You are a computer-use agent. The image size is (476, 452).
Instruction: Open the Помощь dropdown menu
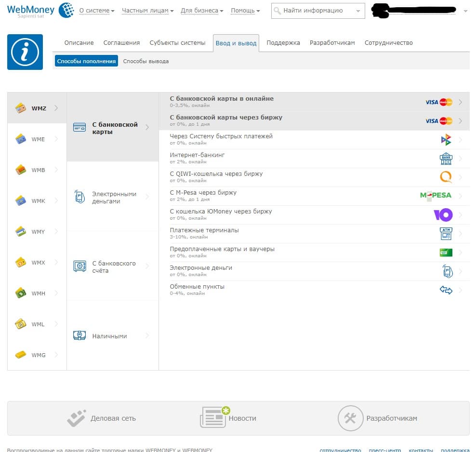[245, 11]
